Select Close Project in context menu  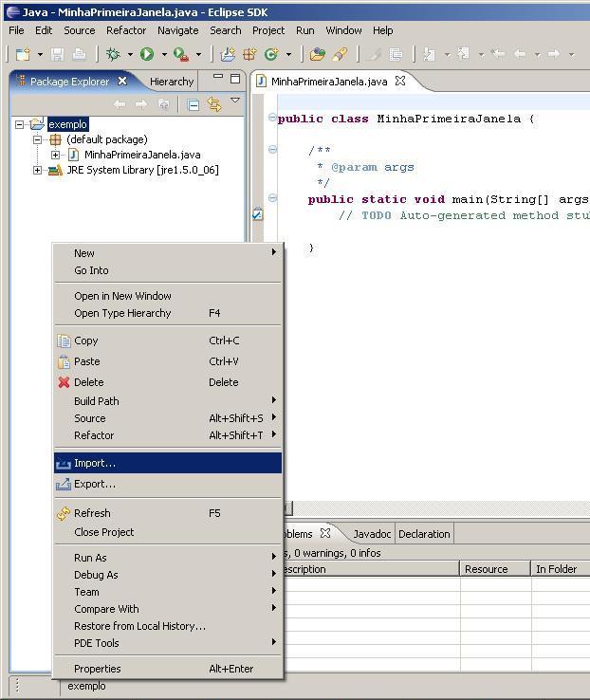168,532
